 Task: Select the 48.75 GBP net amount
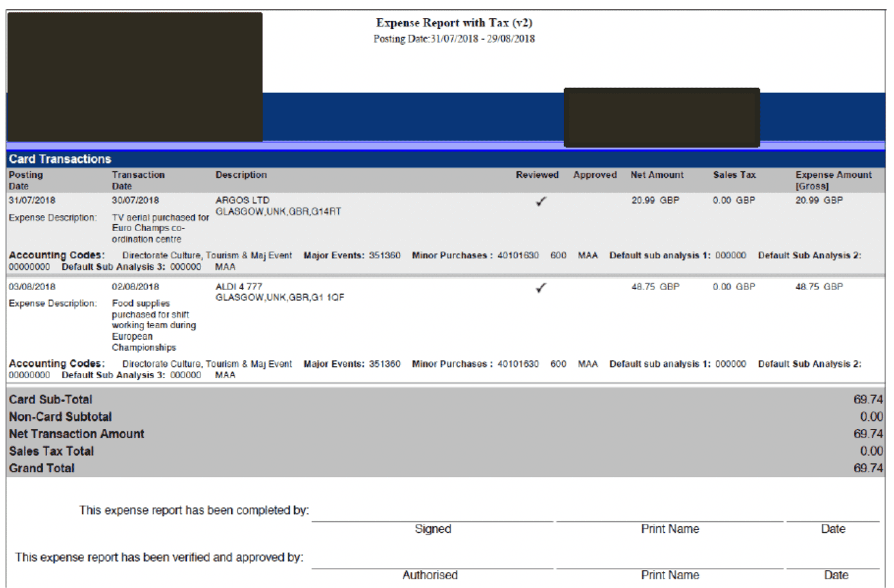click(x=655, y=287)
